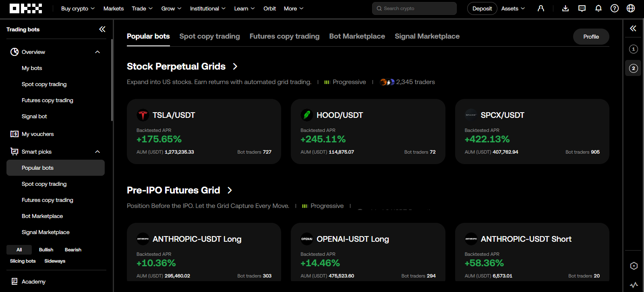Click the sidebar vertical scrollbar
This screenshot has width=644, height=292.
click(x=112, y=80)
